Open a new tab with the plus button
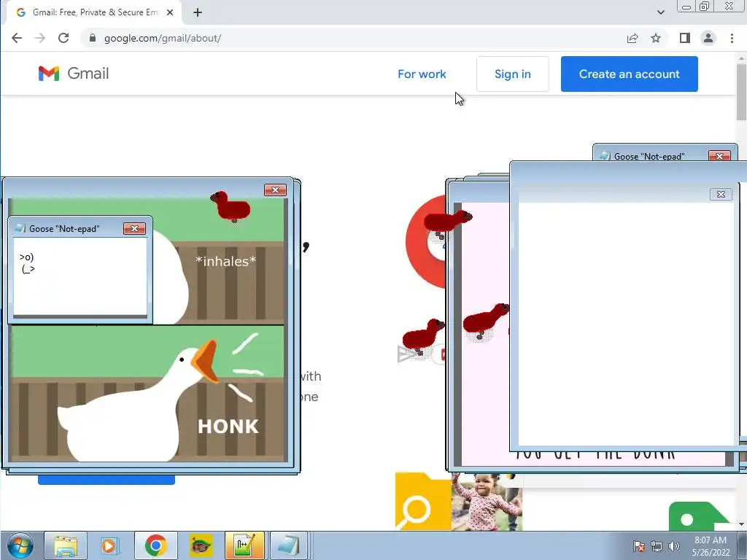The image size is (747, 560). coord(198,12)
